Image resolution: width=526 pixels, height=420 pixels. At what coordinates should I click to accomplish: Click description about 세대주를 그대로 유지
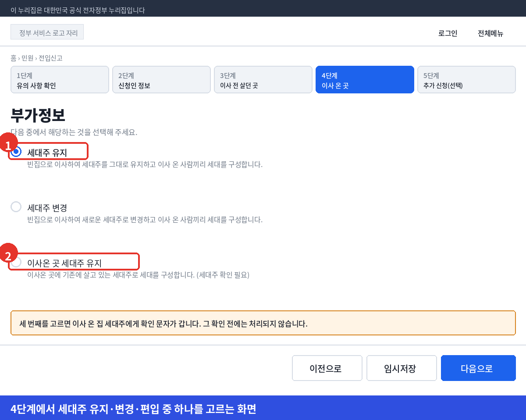[x=145, y=164]
